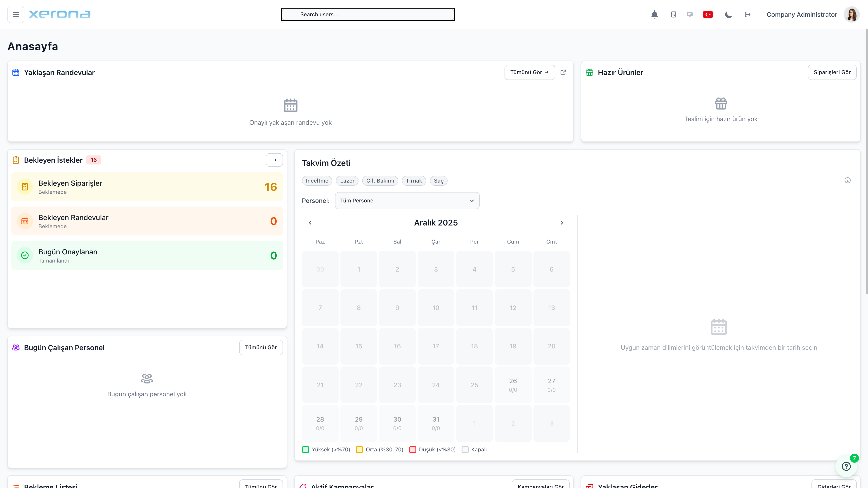Open the help widget button

click(846, 466)
